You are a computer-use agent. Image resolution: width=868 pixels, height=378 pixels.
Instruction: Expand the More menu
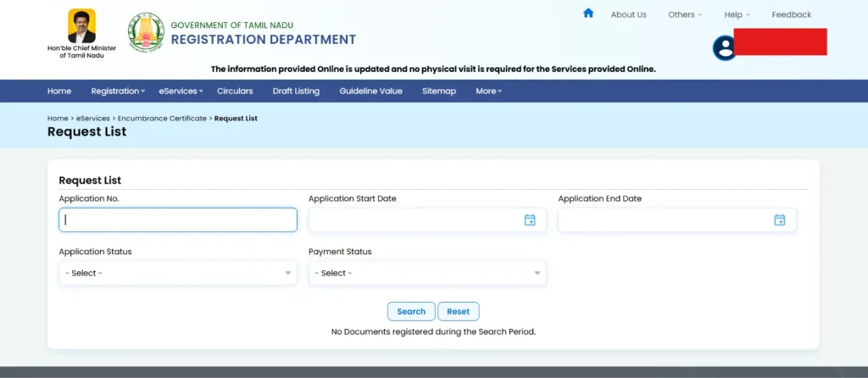[x=489, y=92]
